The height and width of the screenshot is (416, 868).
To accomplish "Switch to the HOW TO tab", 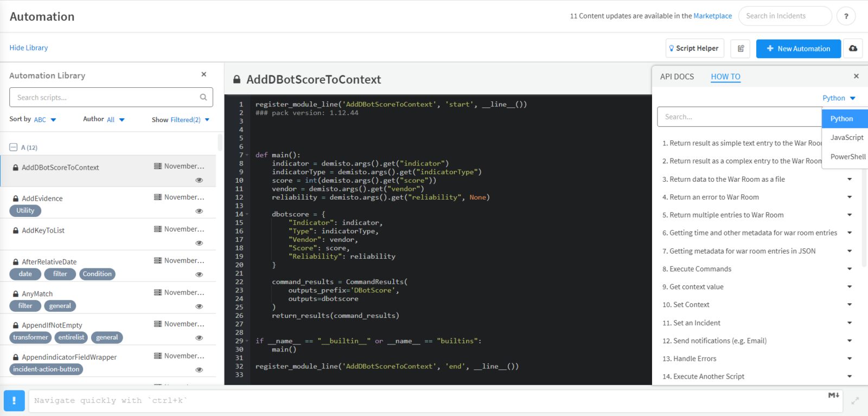I will click(x=725, y=77).
